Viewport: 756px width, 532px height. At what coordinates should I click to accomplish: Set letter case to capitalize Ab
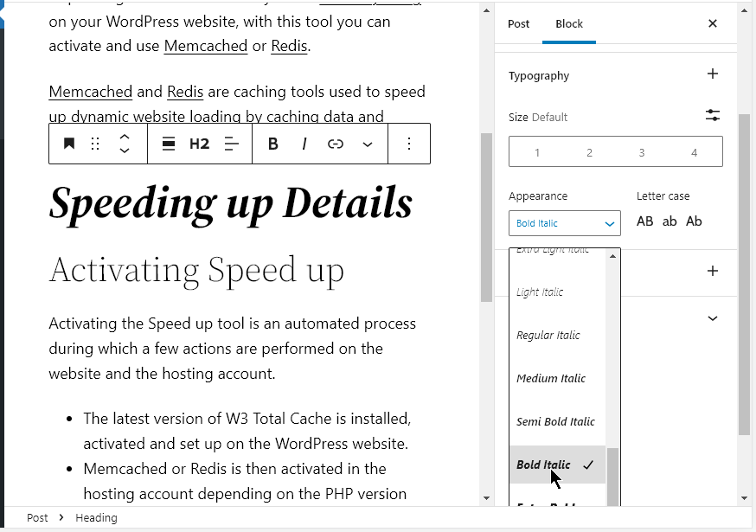(x=694, y=221)
